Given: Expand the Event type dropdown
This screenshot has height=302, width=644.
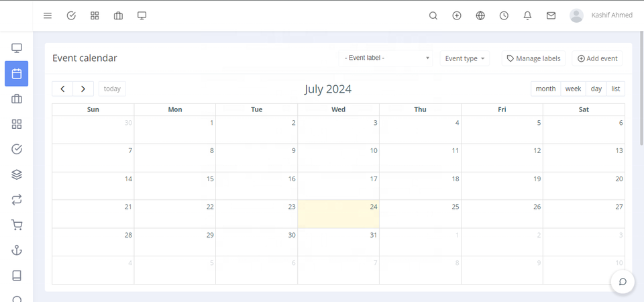Looking at the screenshot, I should (465, 58).
